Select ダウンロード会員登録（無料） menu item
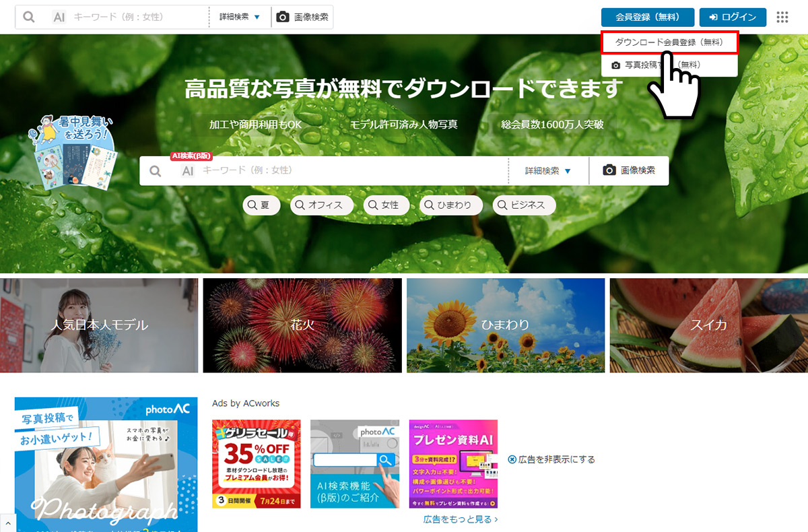The width and height of the screenshot is (808, 532). pos(670,42)
